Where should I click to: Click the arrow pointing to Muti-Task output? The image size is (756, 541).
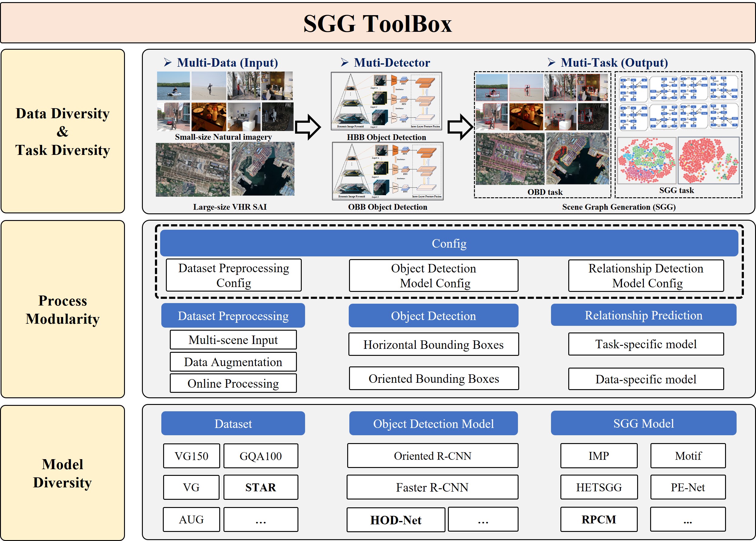tap(460, 127)
